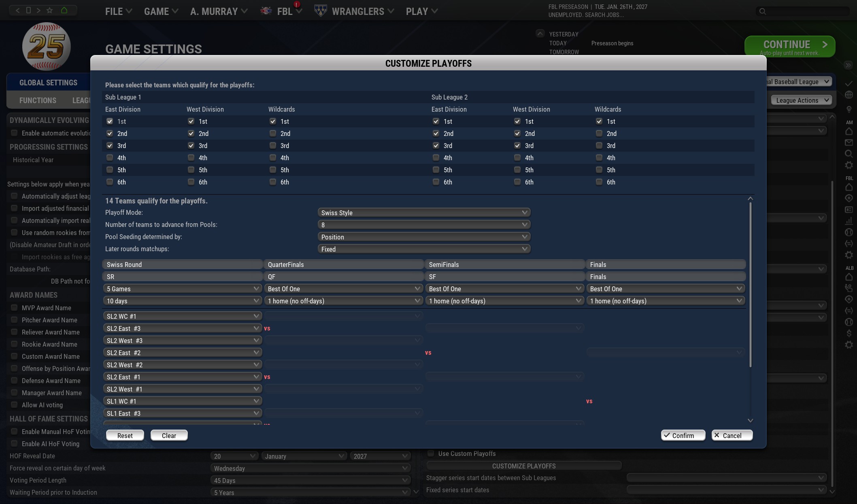
Task: Open the PLAY menu
Action: point(421,11)
